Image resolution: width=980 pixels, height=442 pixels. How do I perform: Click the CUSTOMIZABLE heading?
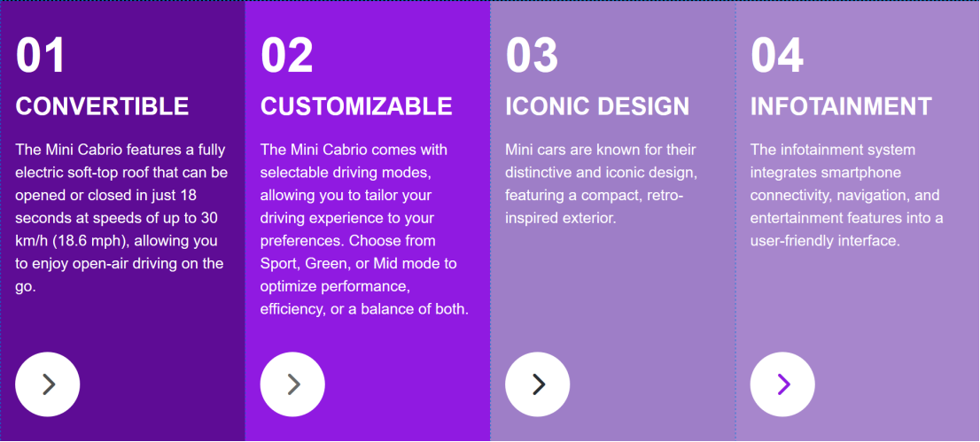(356, 106)
